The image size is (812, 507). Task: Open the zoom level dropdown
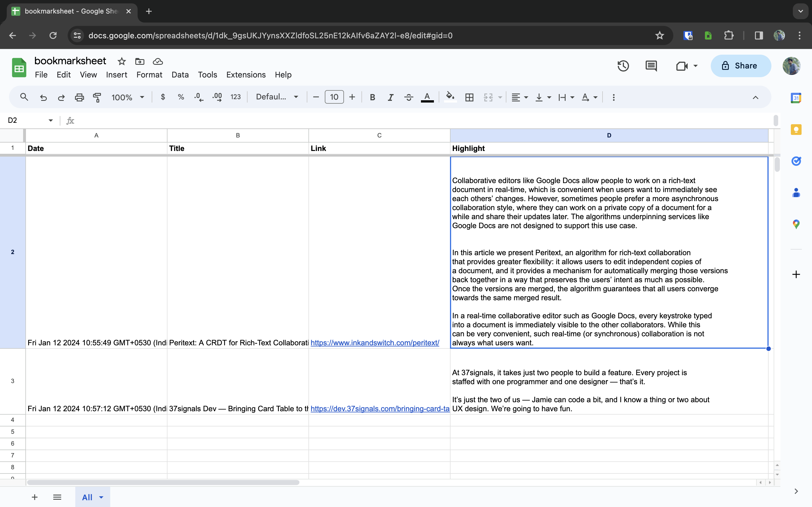[127, 97]
